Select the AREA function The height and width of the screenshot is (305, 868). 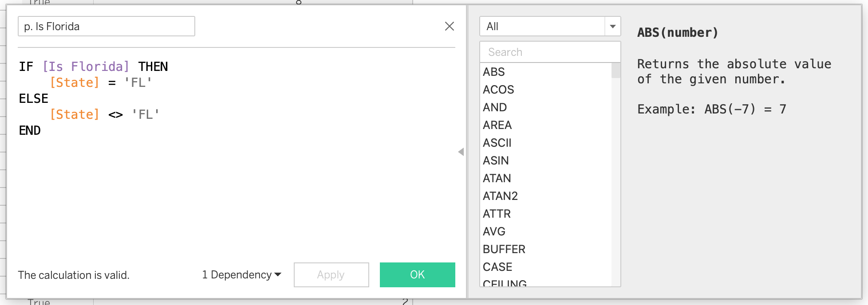(x=497, y=125)
